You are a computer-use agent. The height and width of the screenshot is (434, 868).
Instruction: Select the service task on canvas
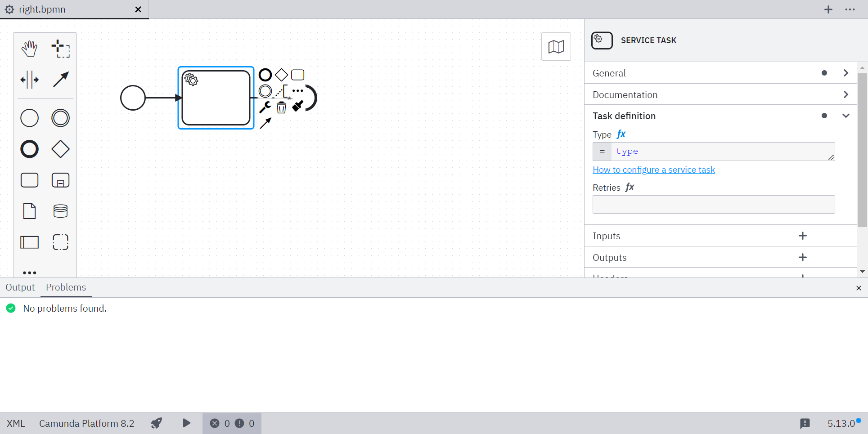point(216,98)
